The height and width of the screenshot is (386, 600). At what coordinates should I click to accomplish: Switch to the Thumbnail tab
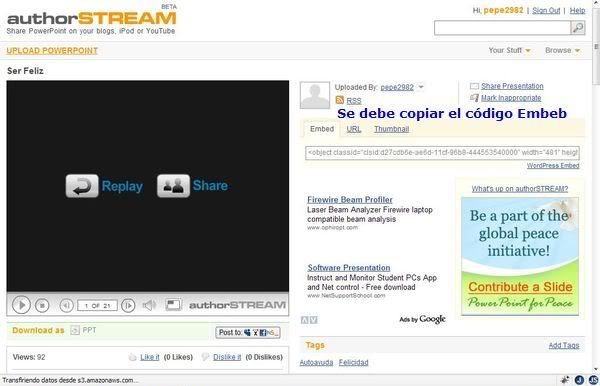pos(391,129)
